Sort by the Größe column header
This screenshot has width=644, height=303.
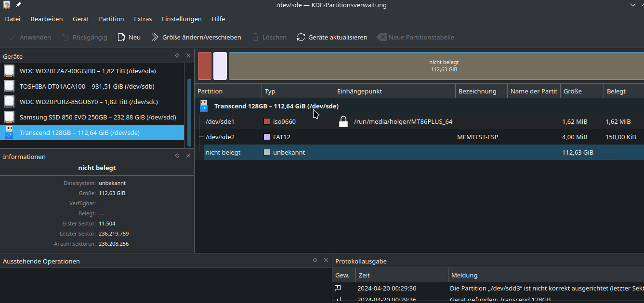581,91
